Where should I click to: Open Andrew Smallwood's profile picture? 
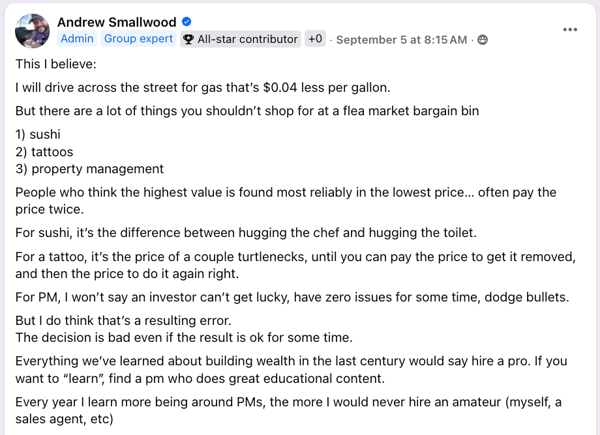pos(32,30)
